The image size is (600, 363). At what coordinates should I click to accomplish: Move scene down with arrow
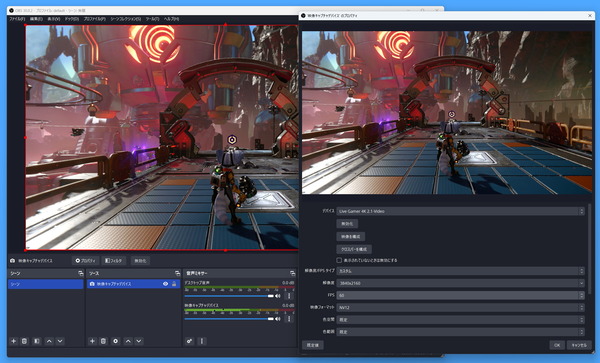60,341
